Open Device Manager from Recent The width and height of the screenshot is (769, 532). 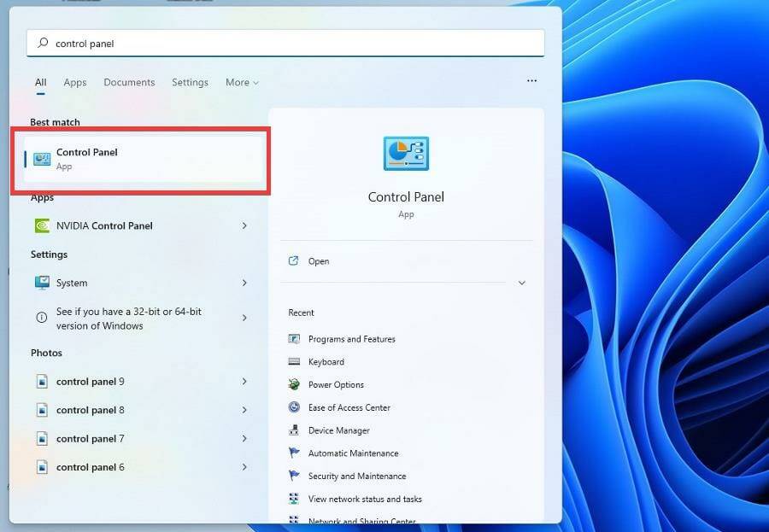tap(338, 430)
